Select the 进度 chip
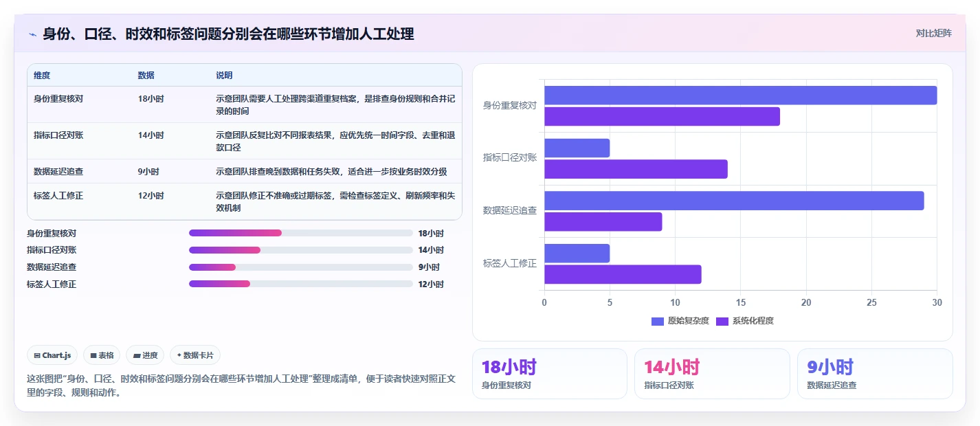980x426 pixels. (x=145, y=355)
